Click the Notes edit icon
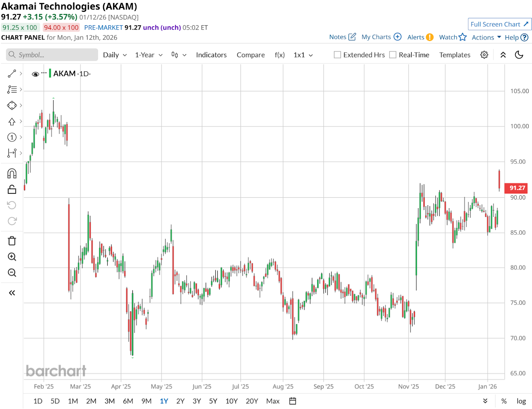This screenshot has height=409, width=532. pos(352,37)
